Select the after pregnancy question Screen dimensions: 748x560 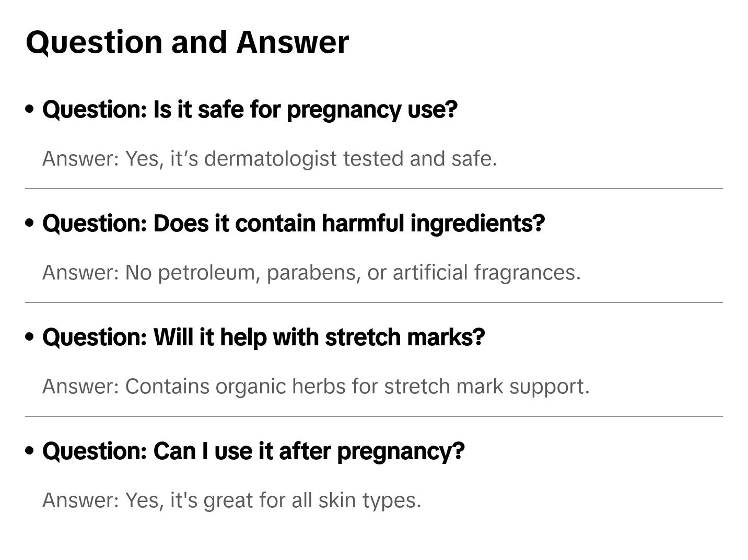point(253,451)
